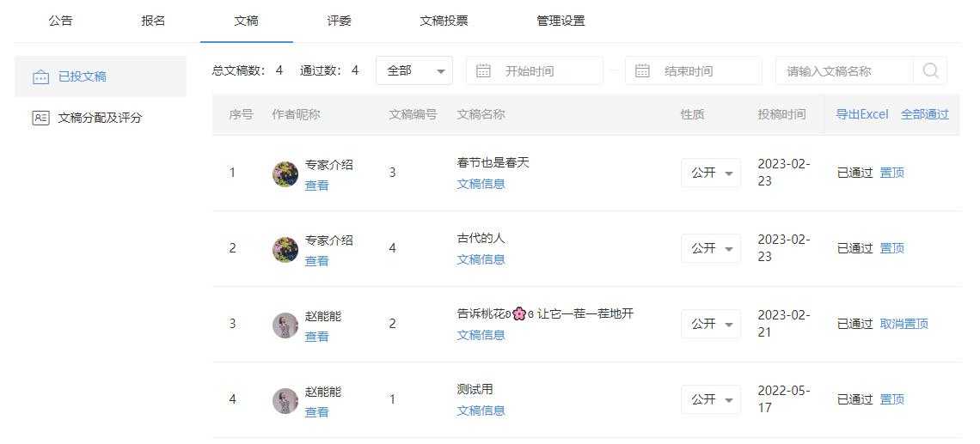The image size is (980, 444).
Task: Open 公开 dropdown for 古代的人
Action: click(711, 248)
